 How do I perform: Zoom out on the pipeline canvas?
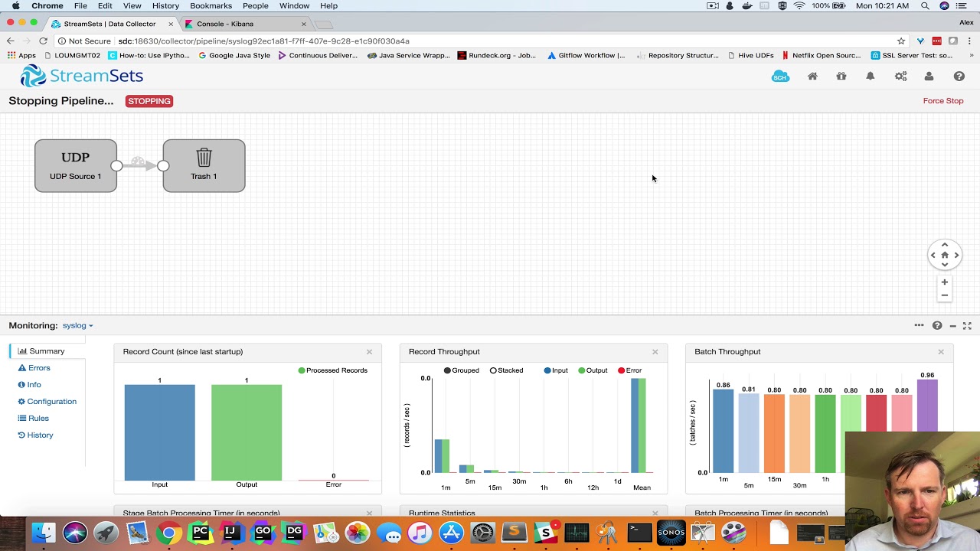pyautogui.click(x=945, y=295)
